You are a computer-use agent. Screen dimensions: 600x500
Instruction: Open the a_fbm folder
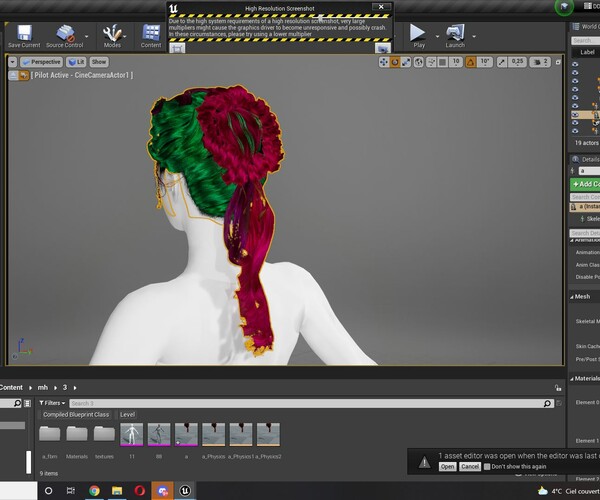[x=49, y=435]
